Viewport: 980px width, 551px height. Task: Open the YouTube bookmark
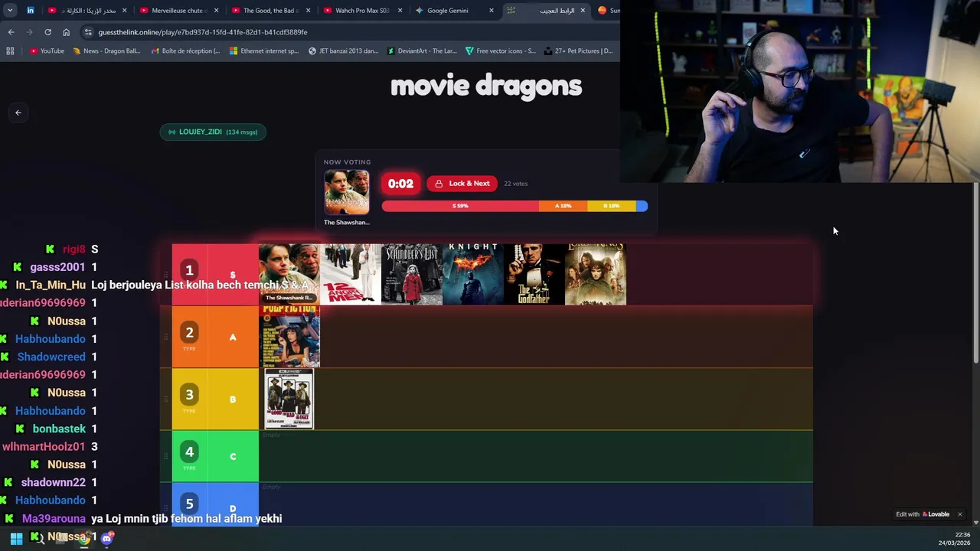click(x=47, y=51)
